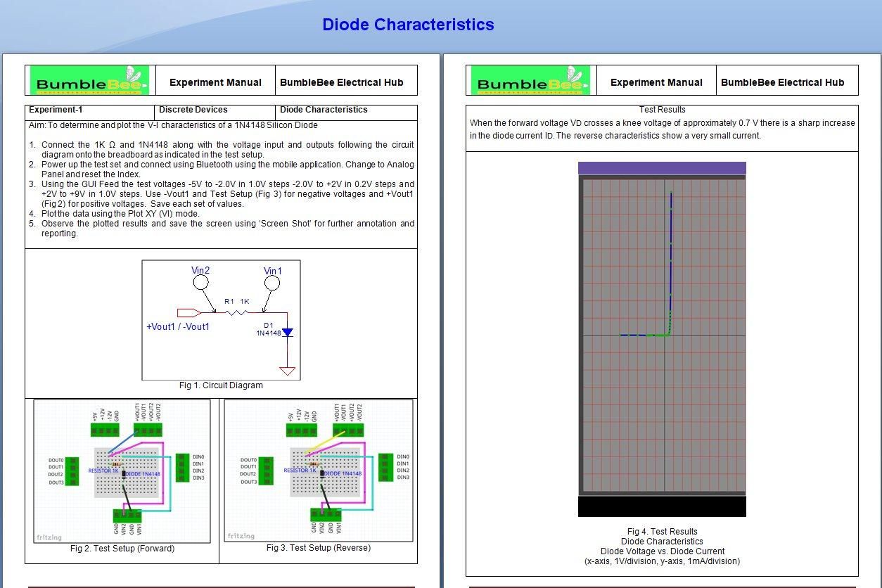Open the Fig 3 reverse test setup image
Image resolution: width=882 pixels, height=588 pixels.
318,471
